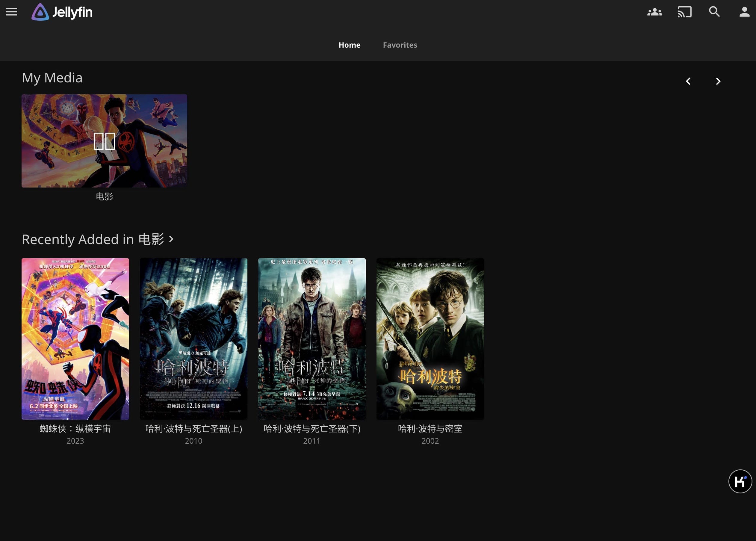Open 蜘蛛侠:纵横宇宙 movie poster
Screen dimensions: 756x541
[75, 338]
